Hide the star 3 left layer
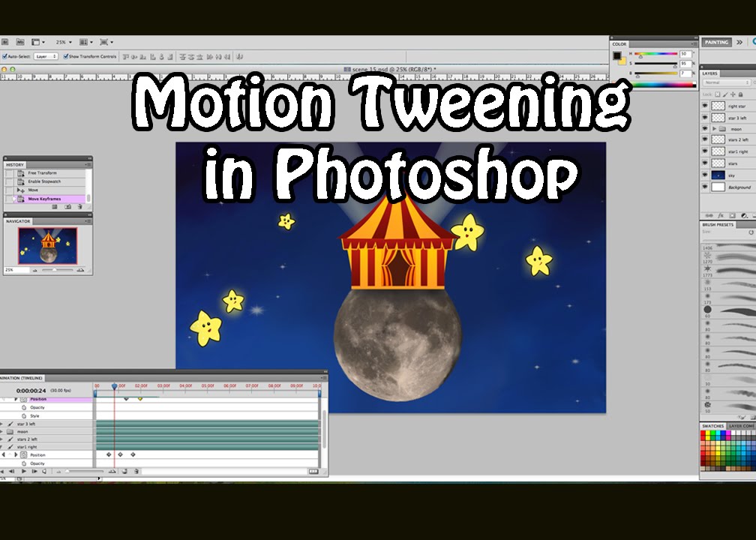This screenshot has width=756, height=540. point(705,117)
